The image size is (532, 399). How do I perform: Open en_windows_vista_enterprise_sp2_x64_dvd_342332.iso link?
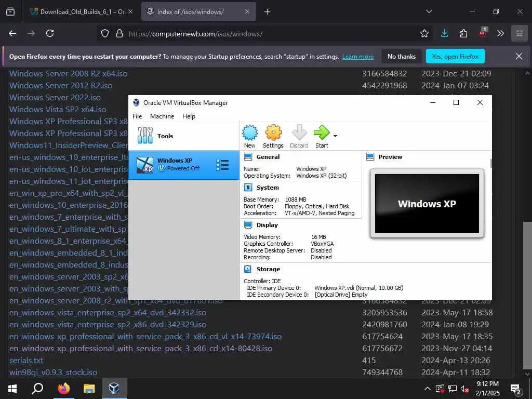pyautogui.click(x=108, y=312)
